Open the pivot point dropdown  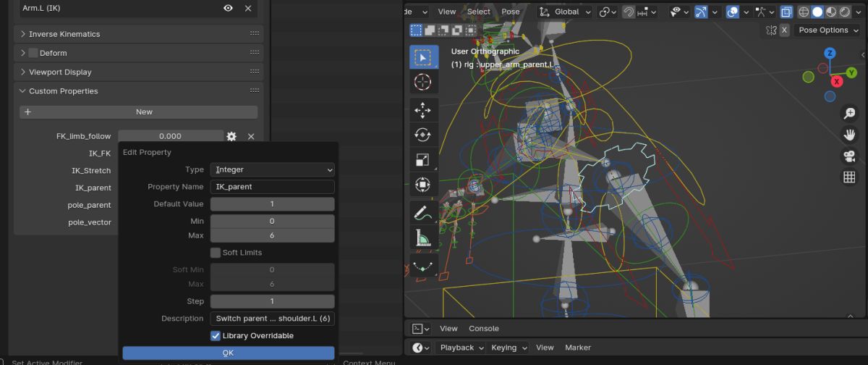click(608, 12)
